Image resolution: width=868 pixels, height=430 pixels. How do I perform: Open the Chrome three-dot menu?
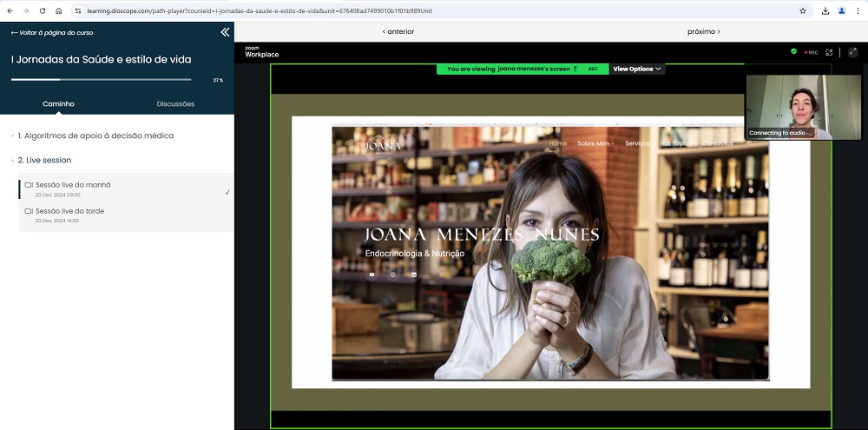[858, 10]
